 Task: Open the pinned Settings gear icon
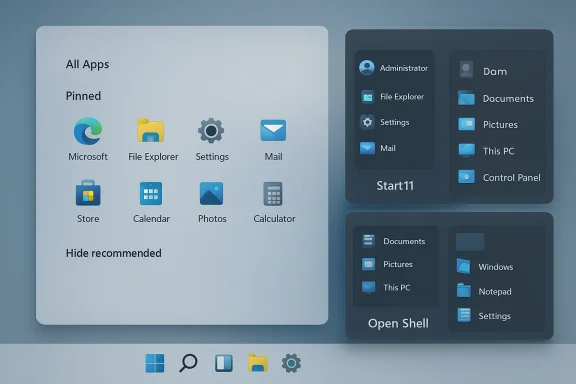(211, 130)
